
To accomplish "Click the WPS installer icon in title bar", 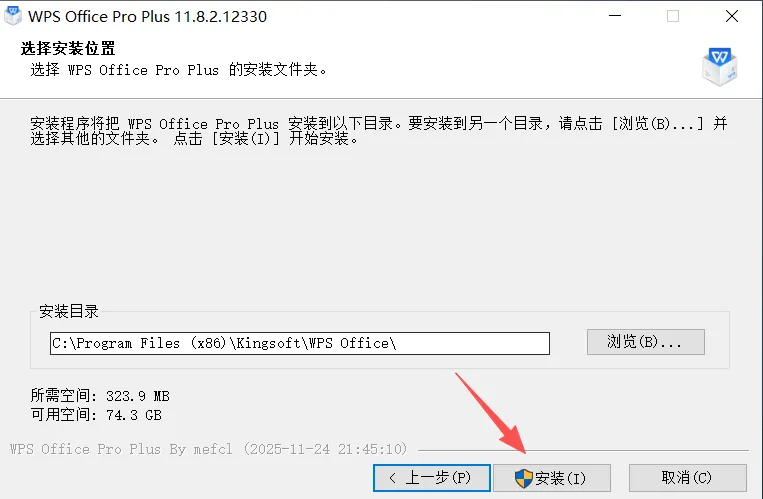I will pos(13,16).
